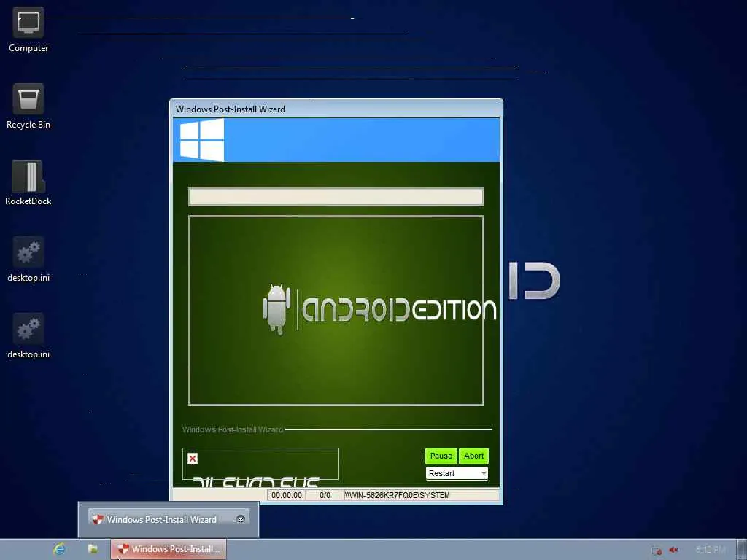Select the upper desktop.ini file icon
Viewport: 747px width, 560px height.
(28, 260)
